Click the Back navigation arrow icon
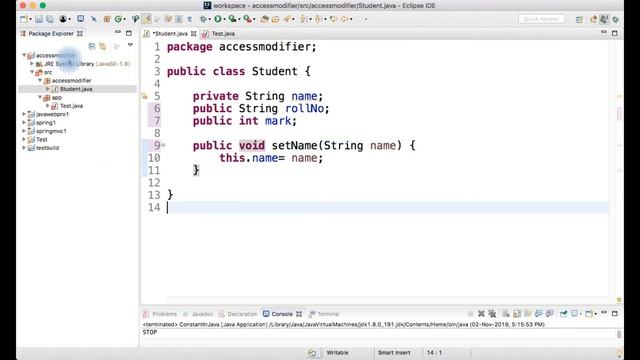 coord(345,19)
